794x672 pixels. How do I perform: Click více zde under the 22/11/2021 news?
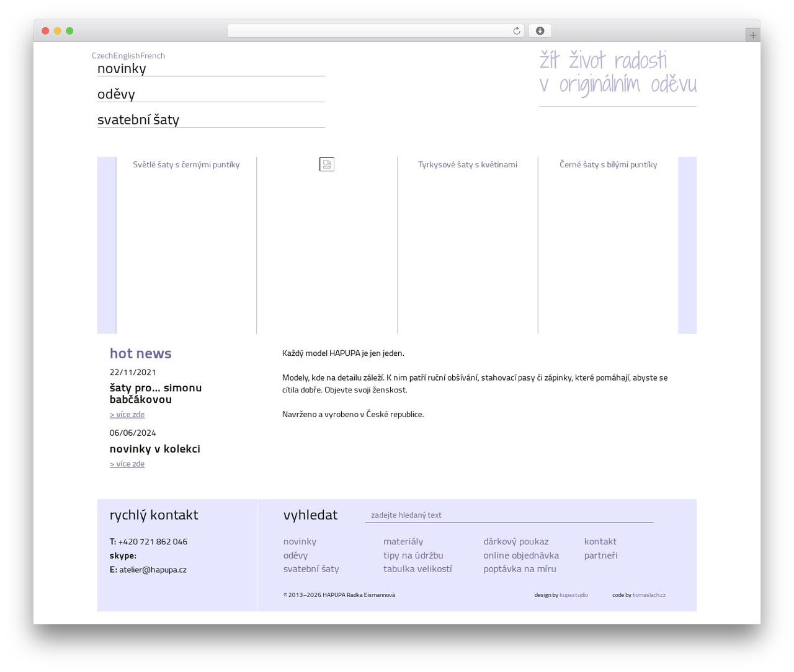[127, 414]
